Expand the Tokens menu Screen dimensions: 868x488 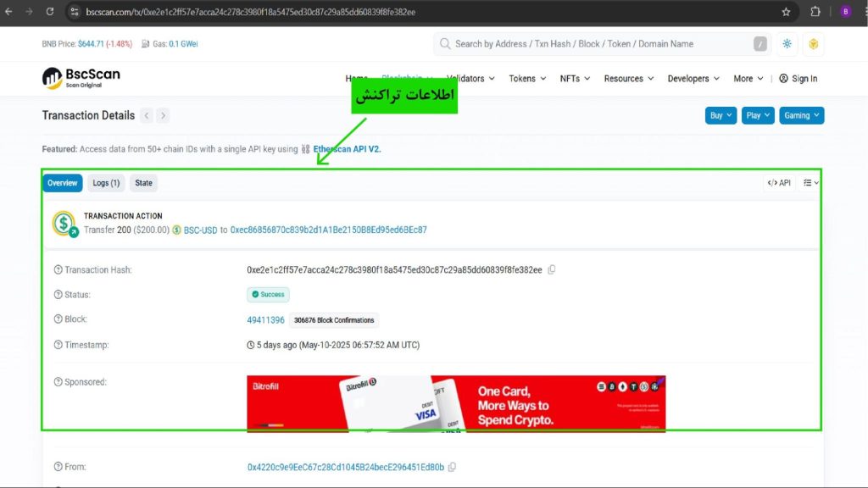[527, 79]
